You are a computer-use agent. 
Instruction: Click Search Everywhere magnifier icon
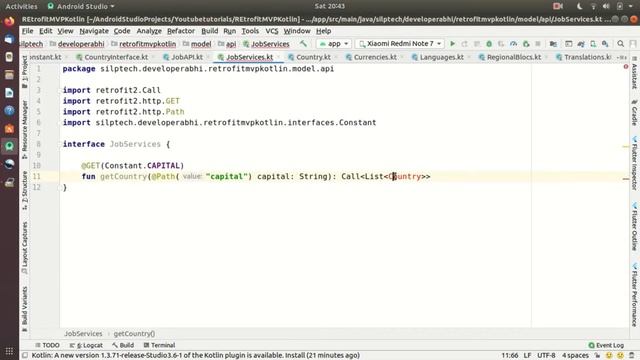[x=620, y=44]
